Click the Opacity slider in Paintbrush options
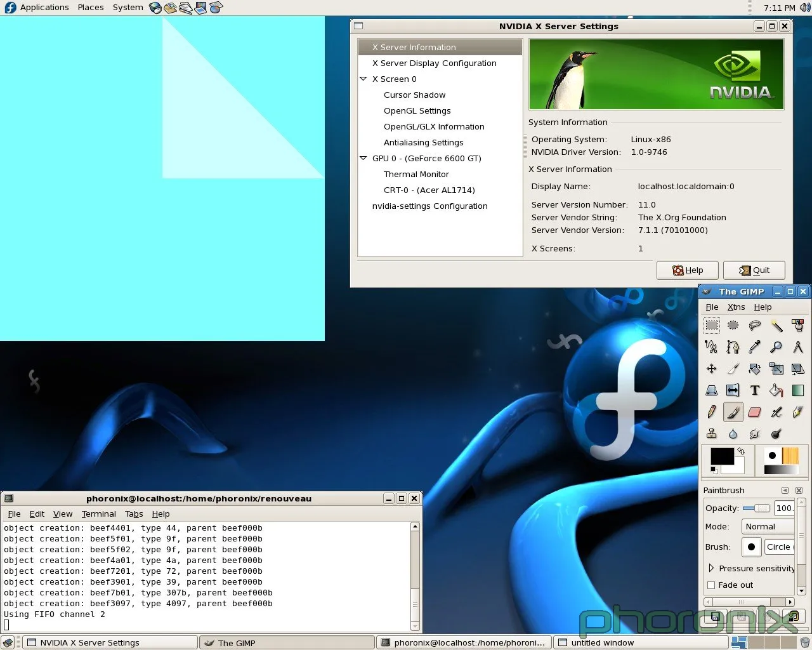 [x=756, y=508]
